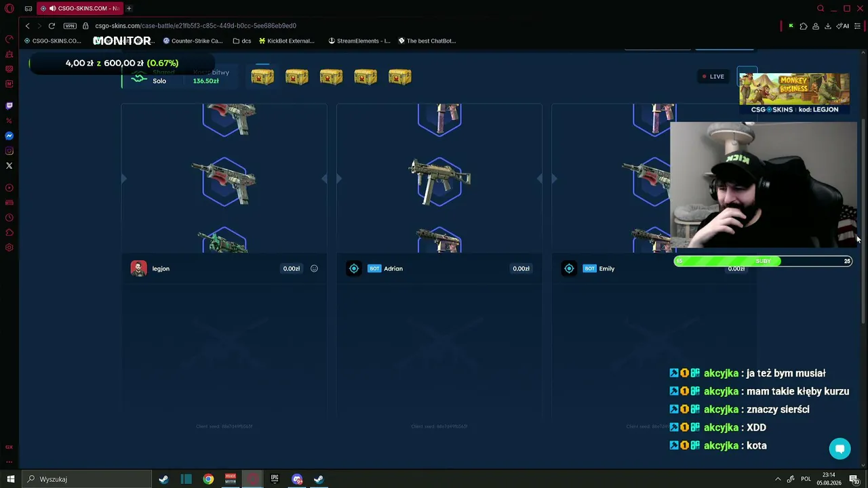Viewport: 868px width, 488px height.
Task: Open the browser profile icon
Action: 816,26
